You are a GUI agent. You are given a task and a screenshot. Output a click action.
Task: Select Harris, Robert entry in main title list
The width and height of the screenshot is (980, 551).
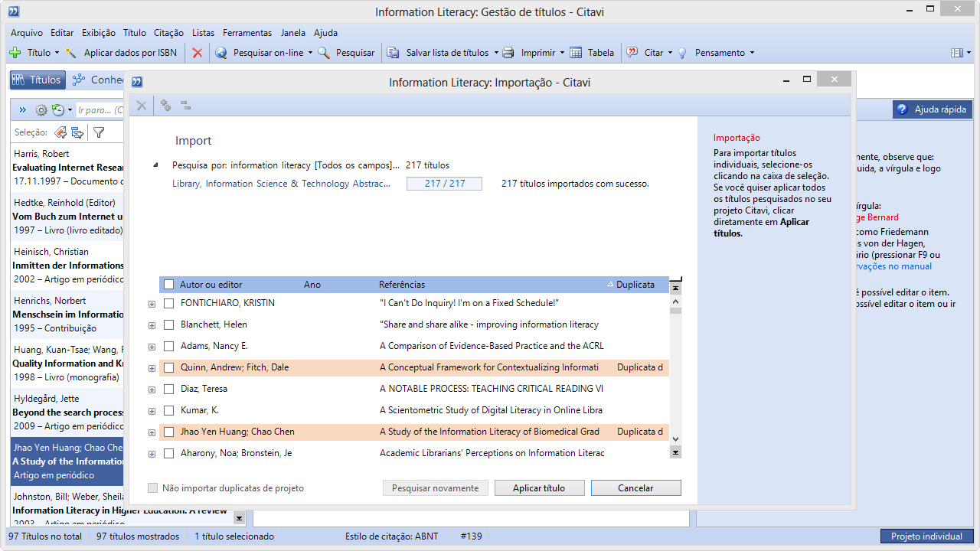[67, 168]
